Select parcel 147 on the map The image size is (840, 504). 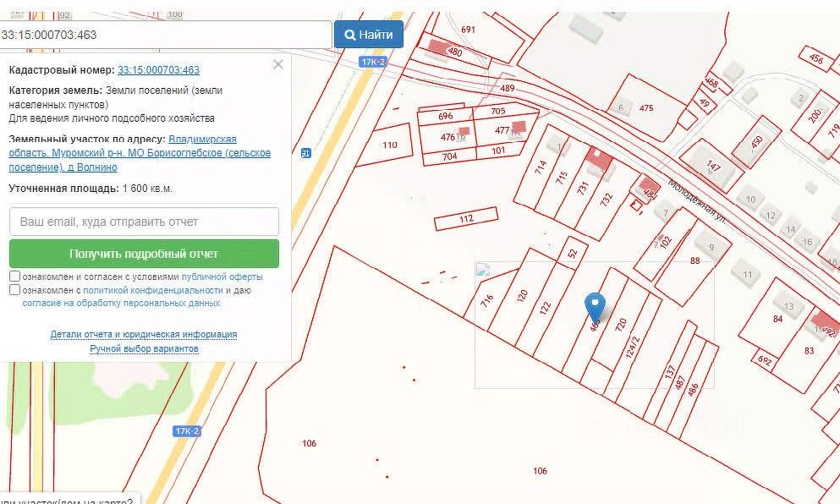712,167
